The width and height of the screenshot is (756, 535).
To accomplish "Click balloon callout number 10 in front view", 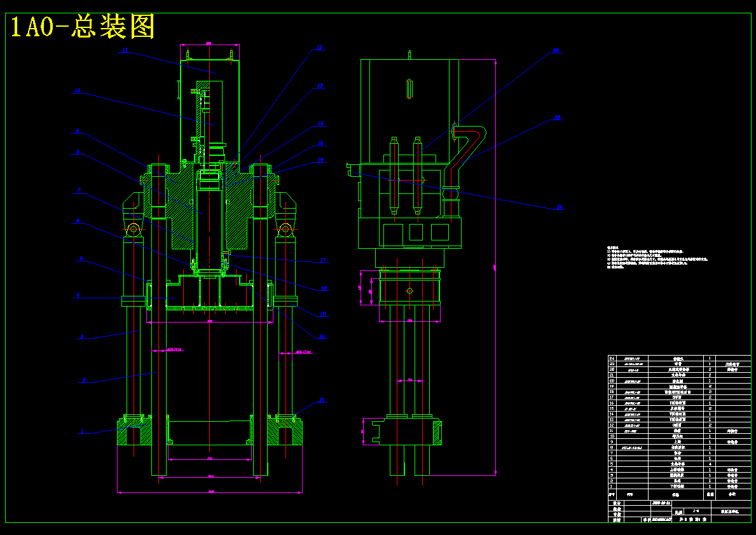I will click(77, 90).
